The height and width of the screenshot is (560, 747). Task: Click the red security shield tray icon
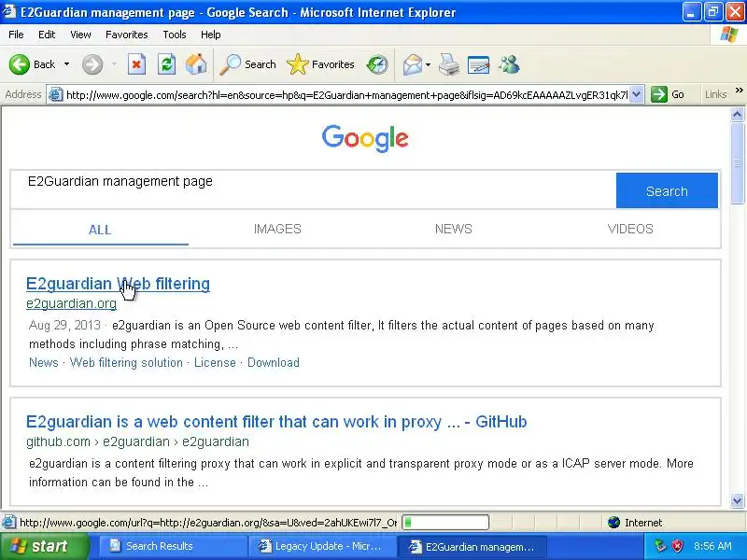click(x=677, y=546)
